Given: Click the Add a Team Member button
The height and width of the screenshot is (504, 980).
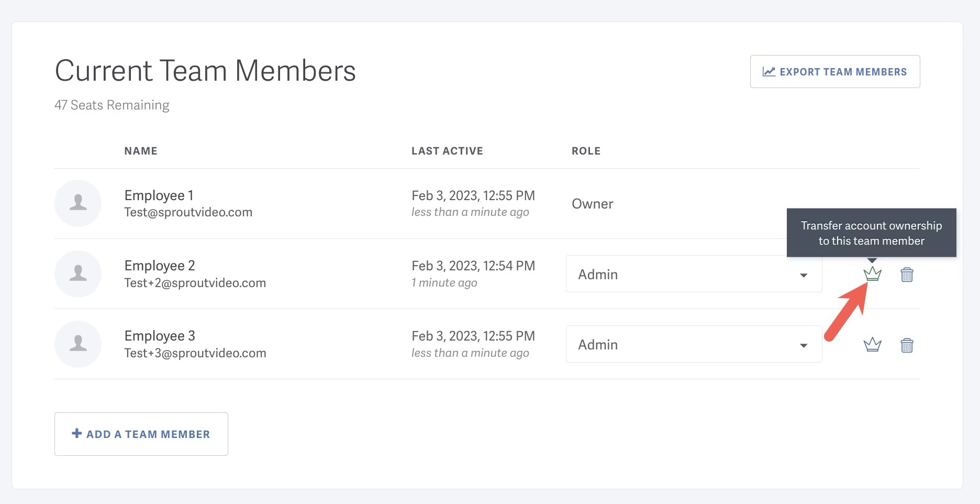Looking at the screenshot, I should (x=141, y=434).
